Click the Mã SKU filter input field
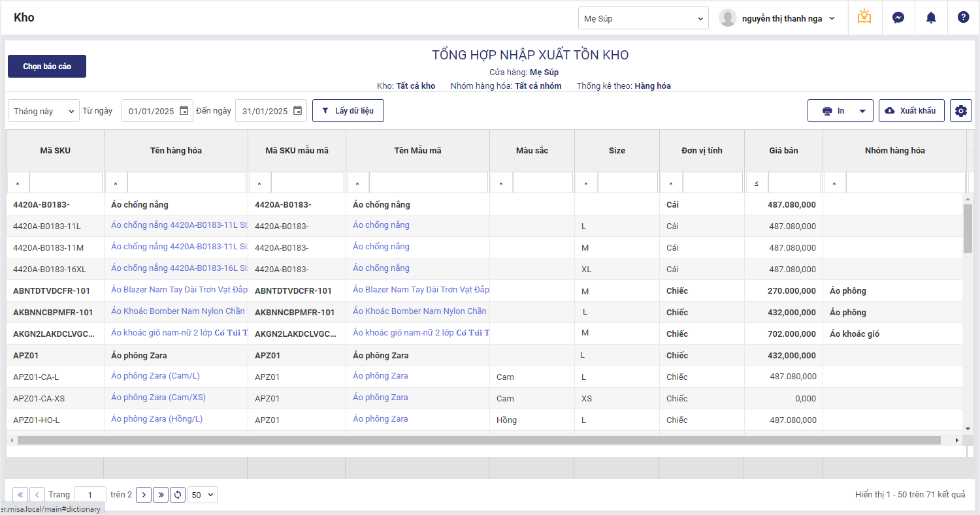Screen dimensions: 980x515 pyautogui.click(x=65, y=183)
